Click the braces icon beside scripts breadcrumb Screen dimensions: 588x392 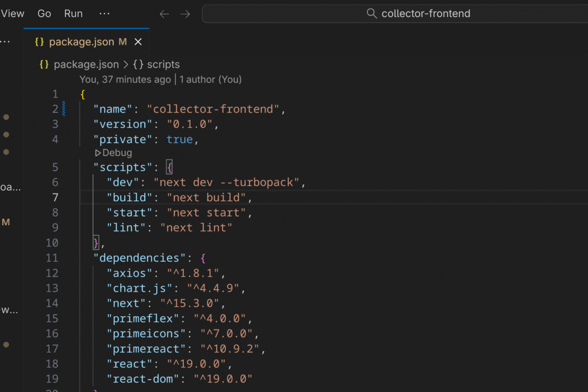click(138, 65)
